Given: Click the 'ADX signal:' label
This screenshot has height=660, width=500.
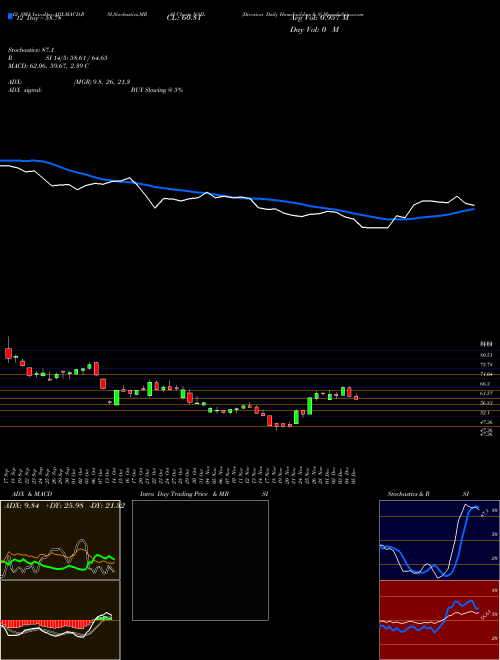Looking at the screenshot, I should 25,90.
